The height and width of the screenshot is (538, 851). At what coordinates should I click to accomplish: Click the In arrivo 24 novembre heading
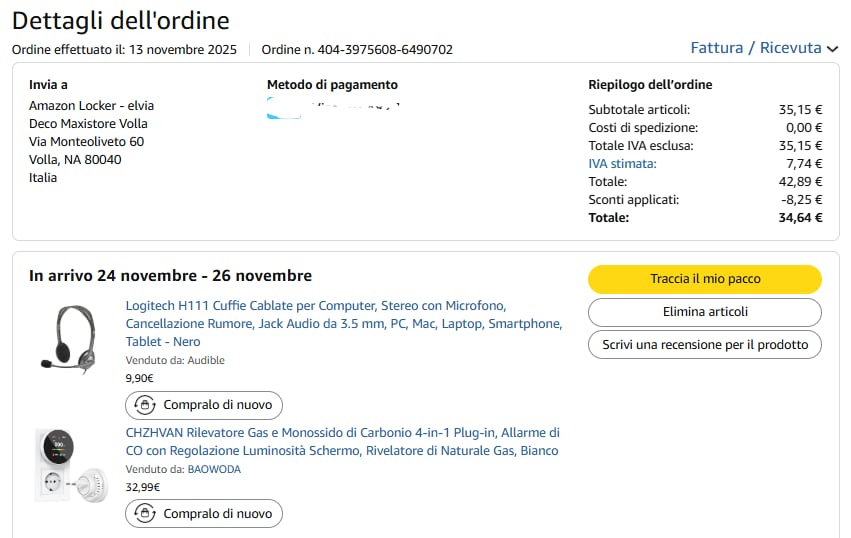[170, 276]
